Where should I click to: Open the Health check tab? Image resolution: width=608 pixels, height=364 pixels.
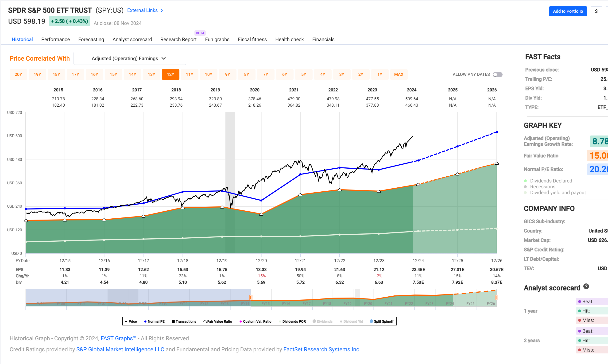point(289,39)
